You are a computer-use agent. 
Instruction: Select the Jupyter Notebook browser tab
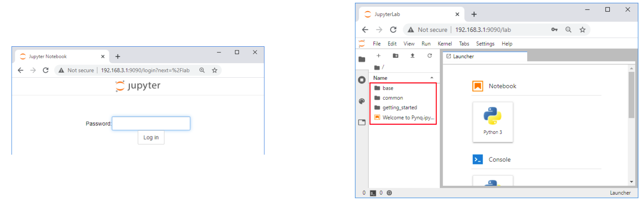pos(62,57)
